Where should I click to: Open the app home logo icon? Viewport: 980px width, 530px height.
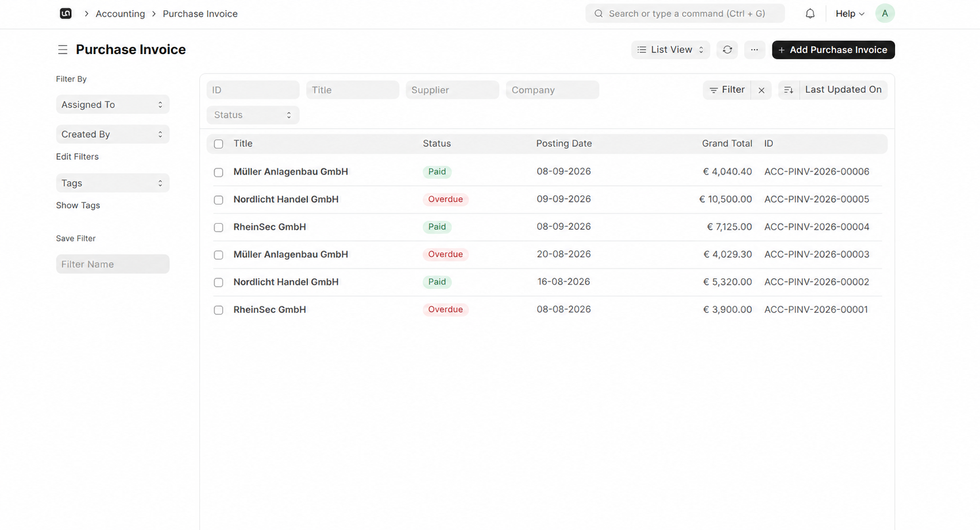click(65, 13)
